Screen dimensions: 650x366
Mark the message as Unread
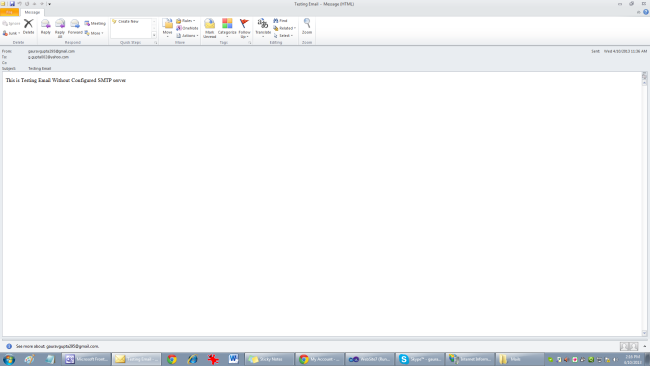(x=210, y=28)
